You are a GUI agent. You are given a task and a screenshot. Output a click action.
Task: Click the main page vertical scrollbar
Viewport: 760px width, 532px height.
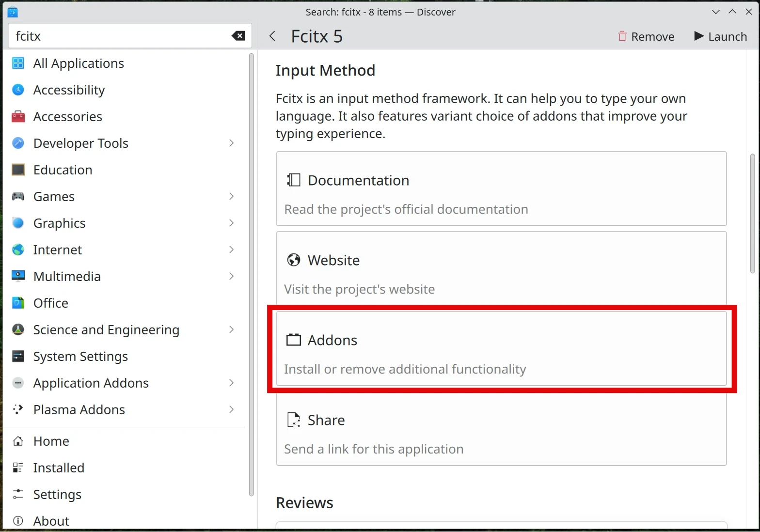pyautogui.click(x=752, y=213)
